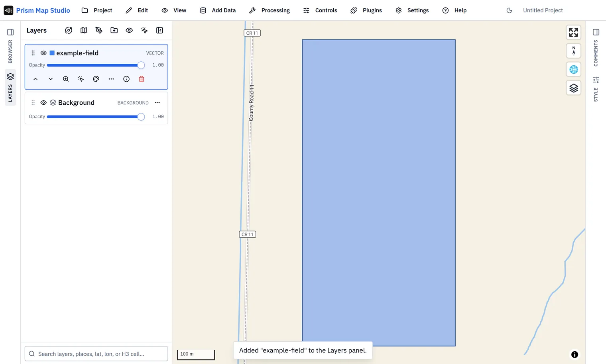
Task: Open more options for Background layer
Action: (x=157, y=103)
